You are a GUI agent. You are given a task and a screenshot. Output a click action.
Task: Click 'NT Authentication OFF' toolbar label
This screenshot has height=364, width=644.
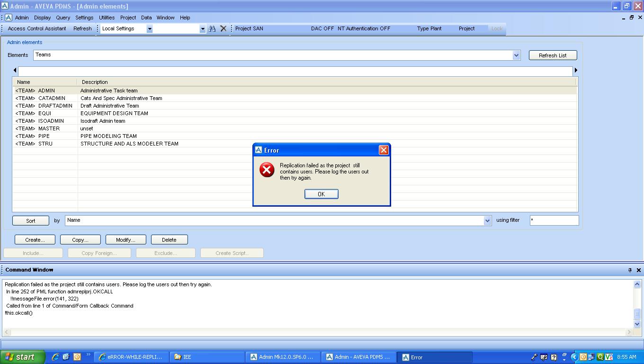[364, 28]
